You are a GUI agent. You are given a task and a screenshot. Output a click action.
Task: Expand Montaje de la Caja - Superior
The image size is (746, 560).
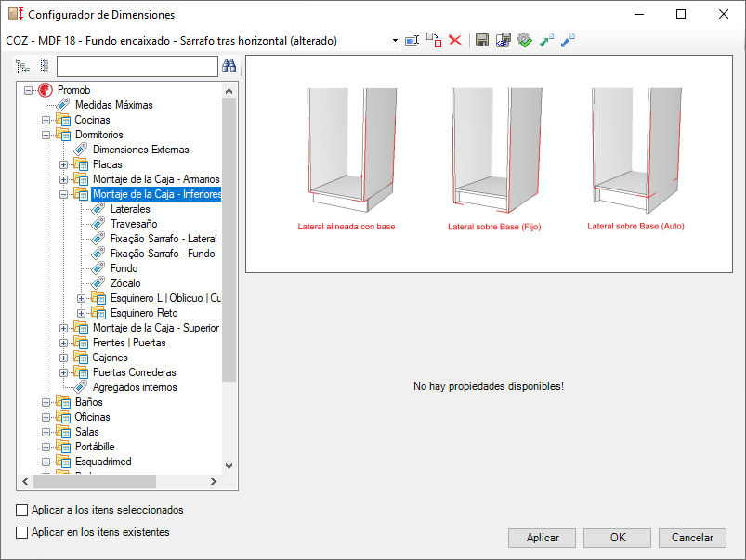(x=64, y=328)
